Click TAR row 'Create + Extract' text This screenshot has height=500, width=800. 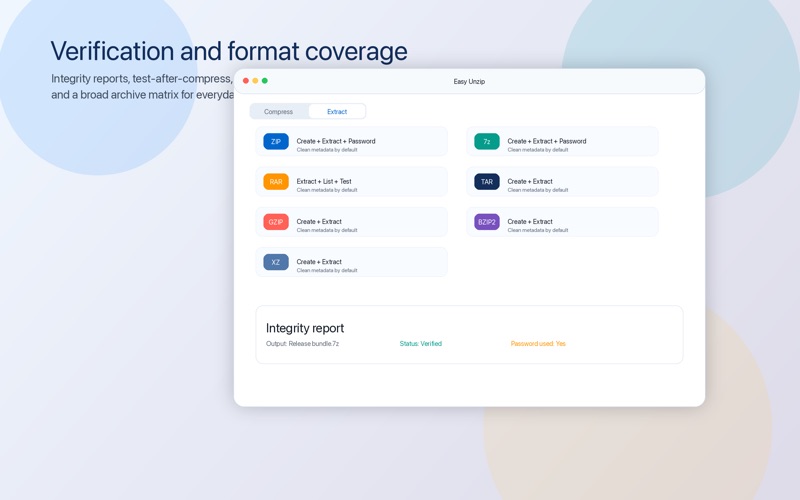(530, 181)
